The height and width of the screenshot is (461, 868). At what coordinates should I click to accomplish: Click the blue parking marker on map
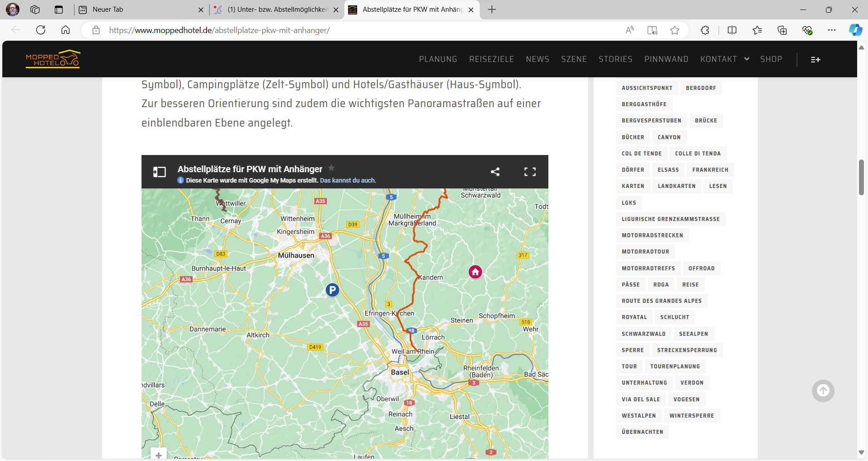point(332,290)
